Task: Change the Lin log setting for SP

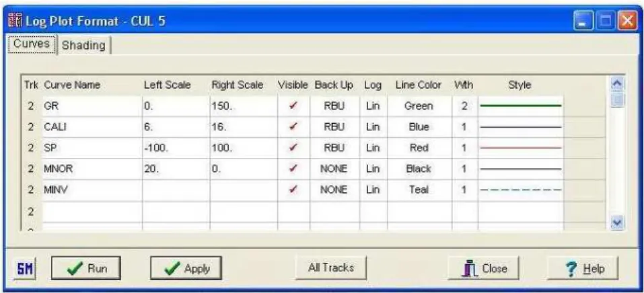Action: (x=373, y=148)
